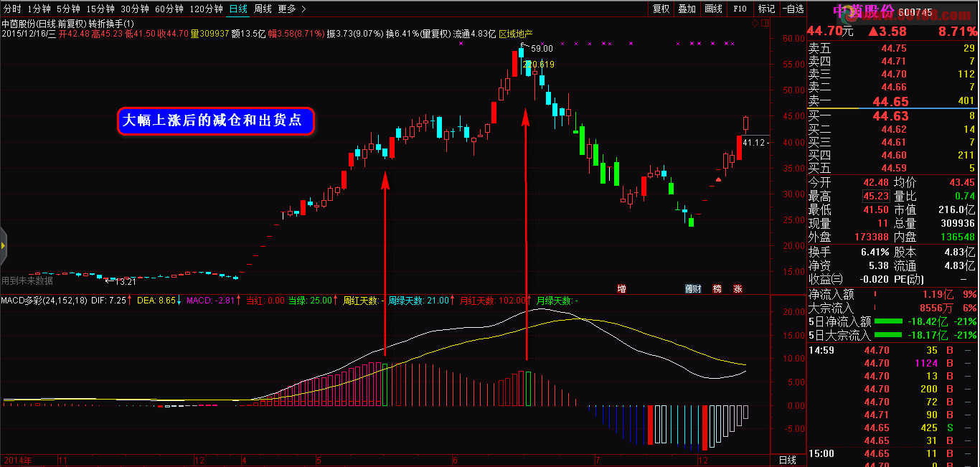Click the 用到未来数据 warning label

tap(27, 280)
